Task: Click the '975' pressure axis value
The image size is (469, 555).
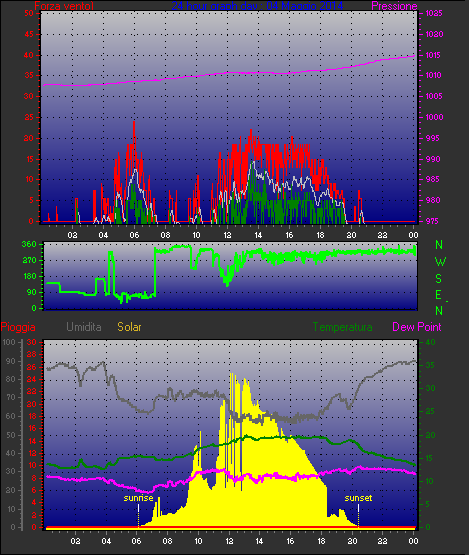Action: pos(434,221)
